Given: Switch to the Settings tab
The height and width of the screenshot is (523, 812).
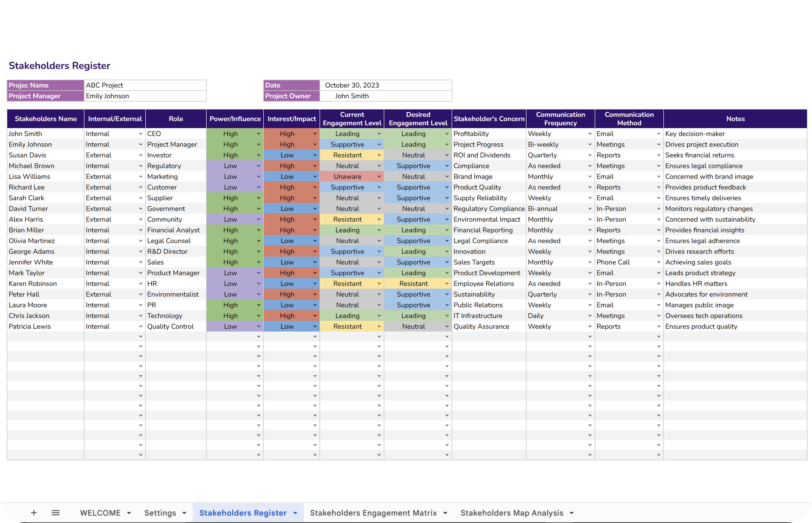Looking at the screenshot, I should pyautogui.click(x=160, y=513).
